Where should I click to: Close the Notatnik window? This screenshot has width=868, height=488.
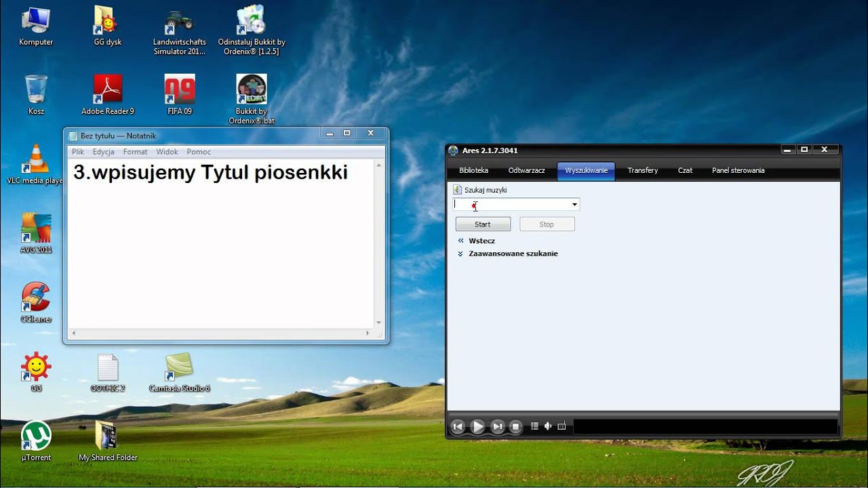(x=370, y=134)
